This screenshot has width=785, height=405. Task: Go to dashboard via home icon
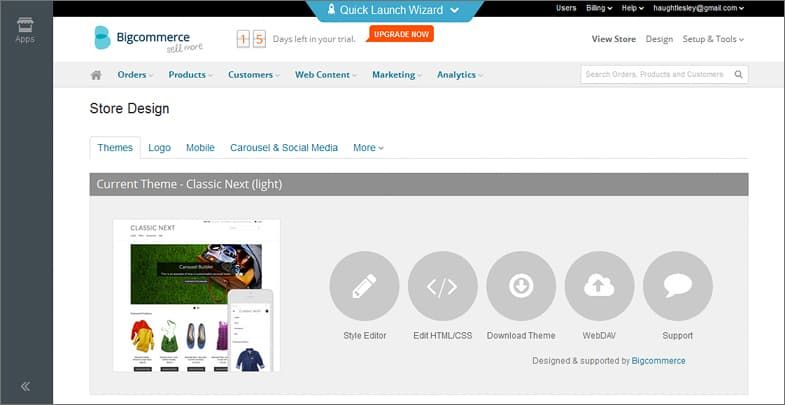[96, 75]
